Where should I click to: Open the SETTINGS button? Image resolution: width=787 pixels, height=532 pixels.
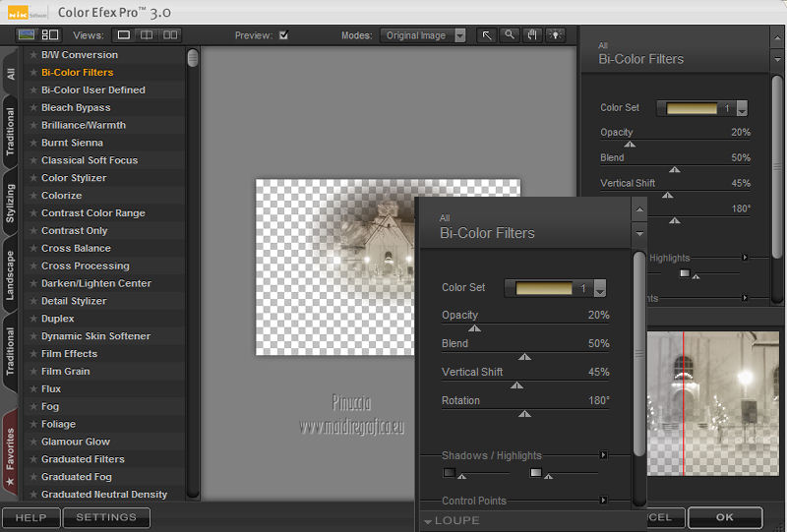tap(106, 517)
